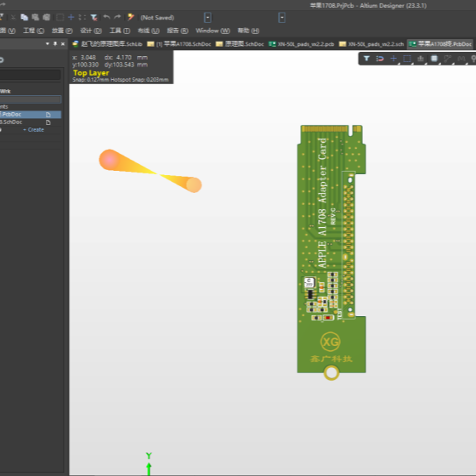The height and width of the screenshot is (476, 476).
Task: Switch to the XN-50L_pads_vx2.2.sch tab
Action: tap(371, 44)
